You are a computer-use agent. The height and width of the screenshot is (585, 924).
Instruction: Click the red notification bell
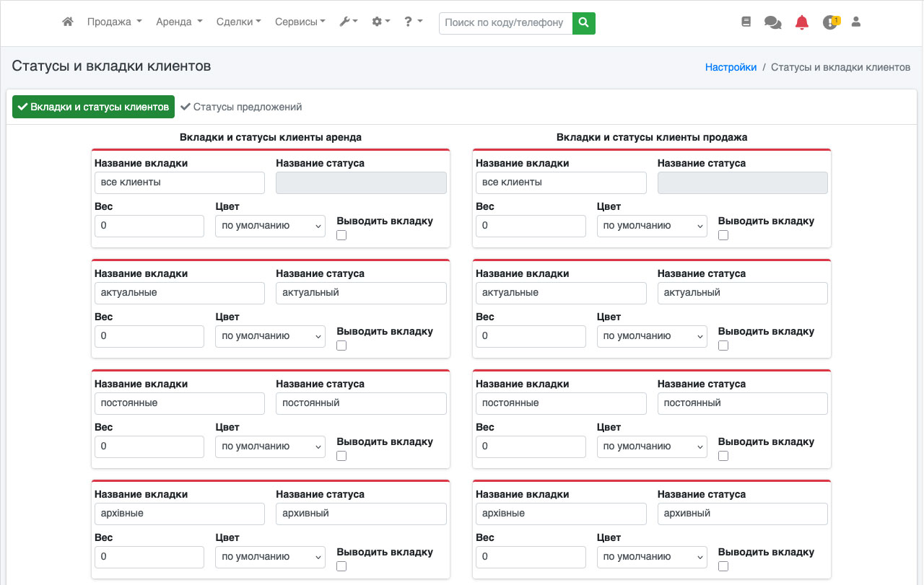[x=801, y=22]
